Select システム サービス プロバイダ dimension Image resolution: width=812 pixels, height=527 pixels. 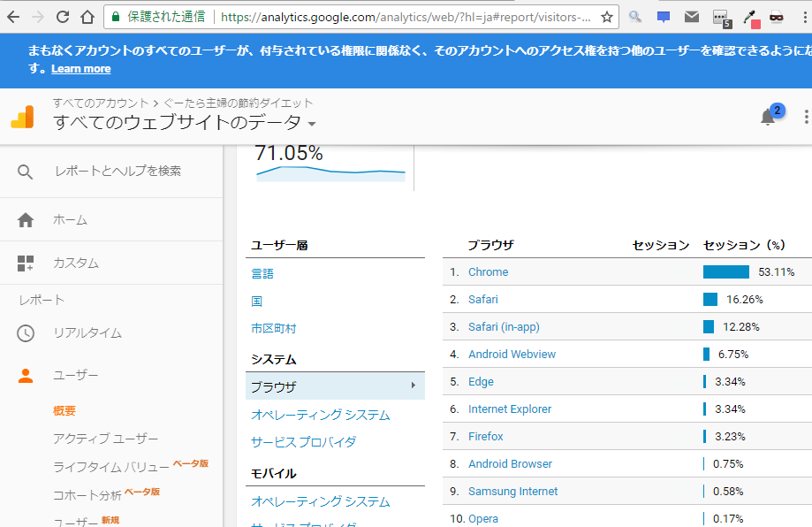pos(303,442)
